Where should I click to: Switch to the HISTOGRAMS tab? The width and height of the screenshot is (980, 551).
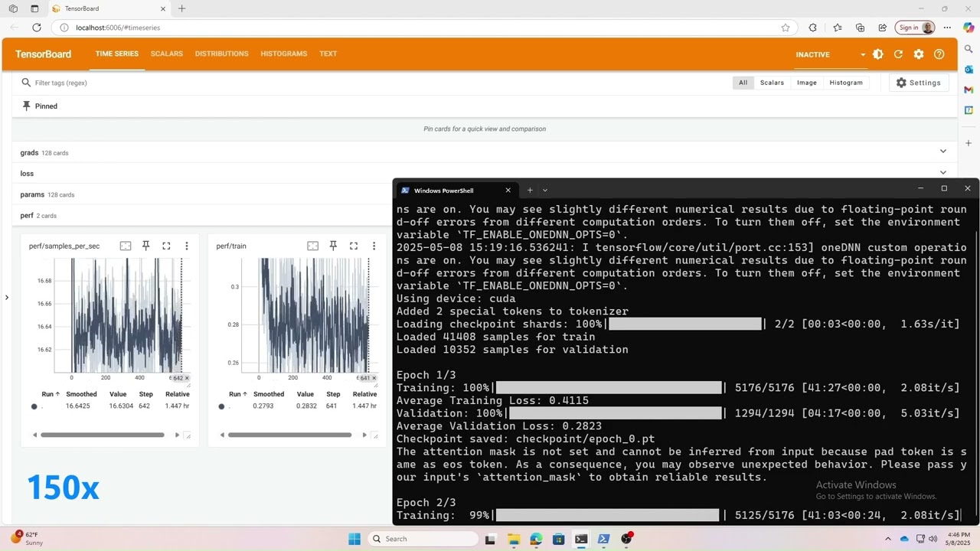click(x=283, y=54)
